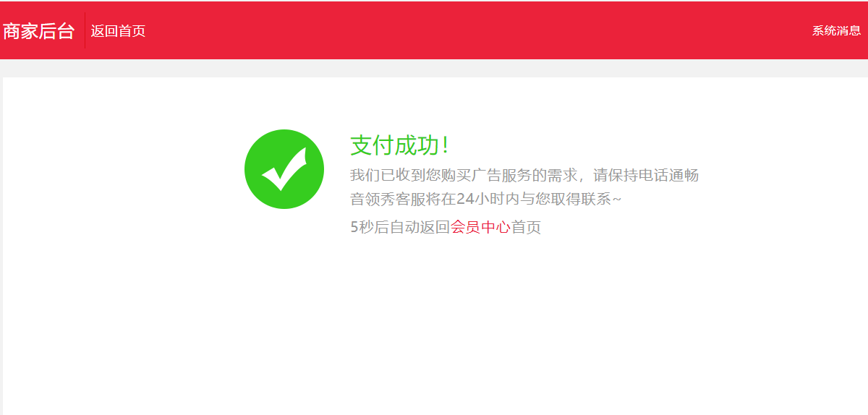The height and width of the screenshot is (415, 868).
Task: Click the gray strip below the header
Action: (434, 69)
